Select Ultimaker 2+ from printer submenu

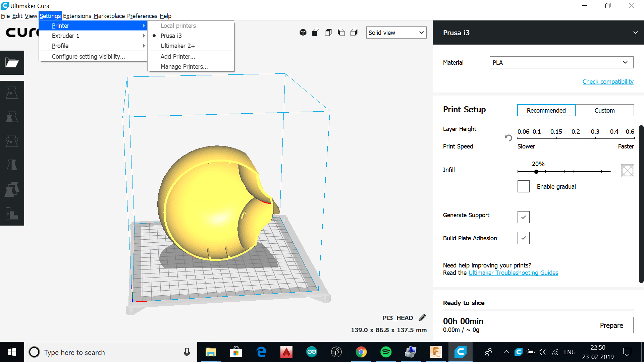(x=177, y=46)
